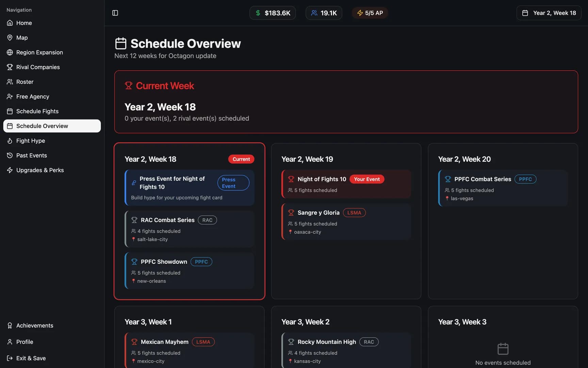
Task: Click the Achievements ribbon icon
Action: (x=10, y=325)
